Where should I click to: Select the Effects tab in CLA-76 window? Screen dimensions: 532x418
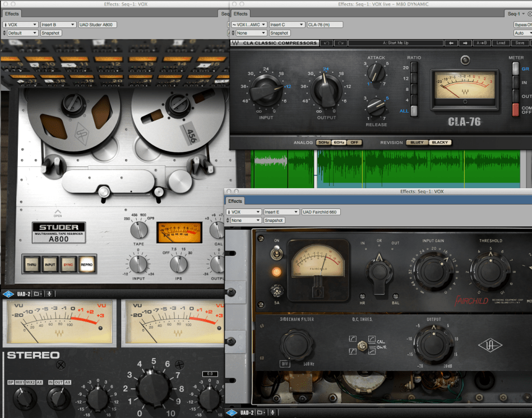point(240,13)
